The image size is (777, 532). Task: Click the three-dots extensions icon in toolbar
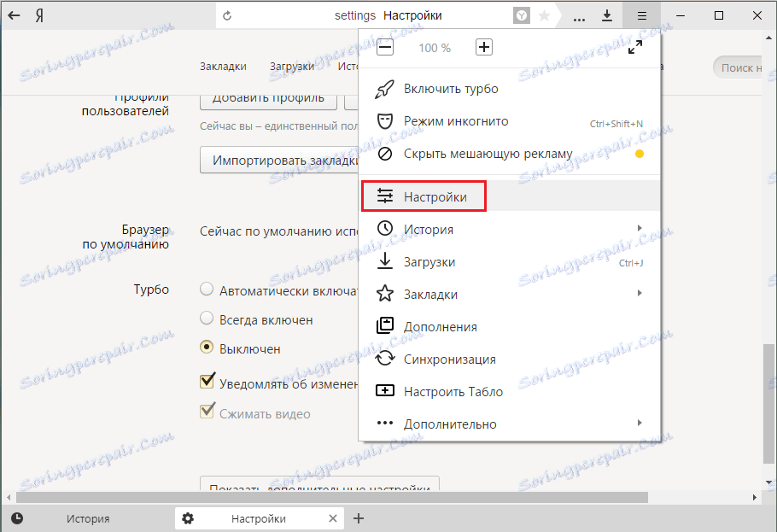[x=578, y=15]
